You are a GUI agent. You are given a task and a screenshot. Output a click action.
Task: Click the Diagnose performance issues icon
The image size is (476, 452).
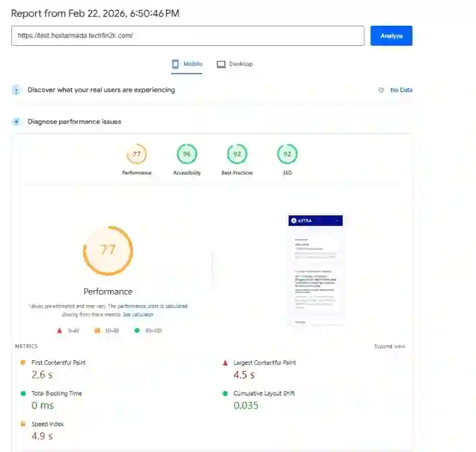pyautogui.click(x=16, y=122)
